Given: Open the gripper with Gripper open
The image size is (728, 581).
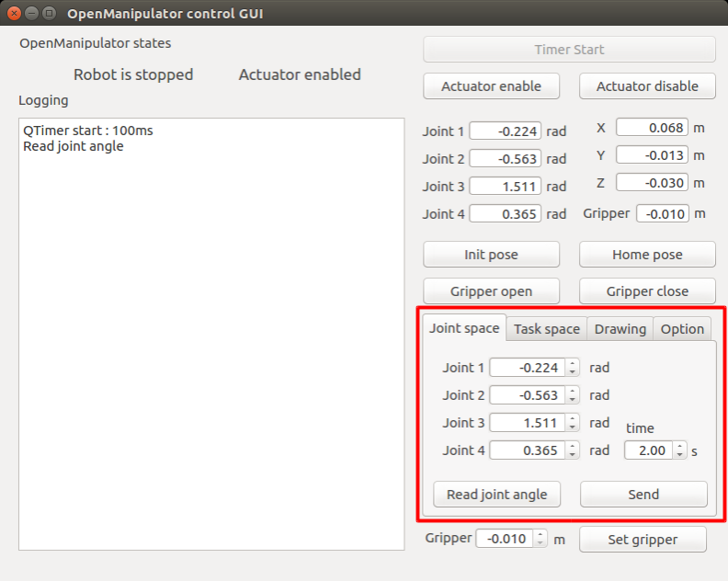Looking at the screenshot, I should tap(491, 291).
